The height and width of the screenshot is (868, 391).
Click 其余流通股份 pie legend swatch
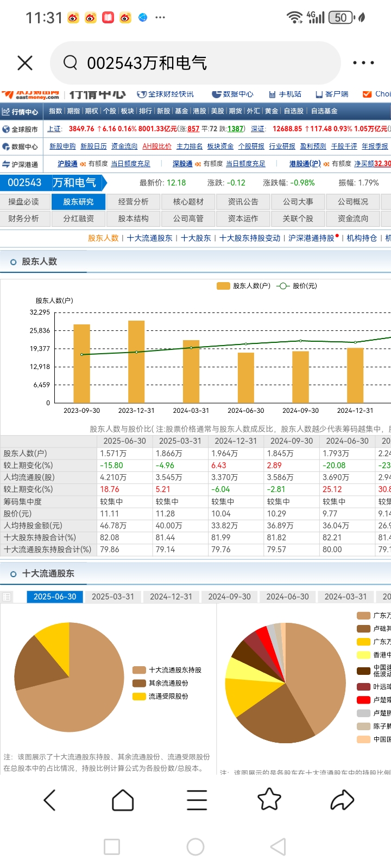pyautogui.click(x=139, y=683)
